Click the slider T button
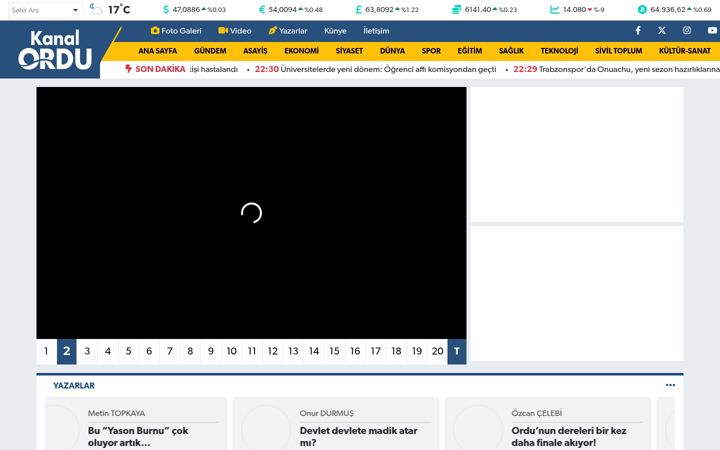 457,351
